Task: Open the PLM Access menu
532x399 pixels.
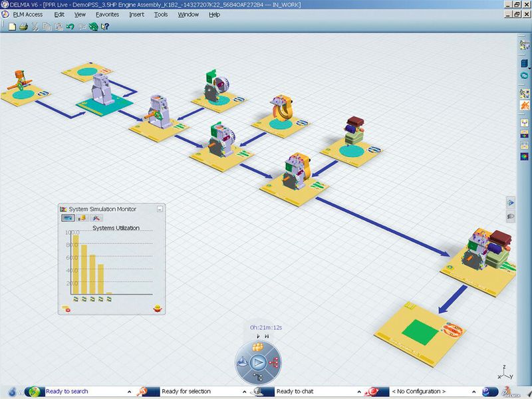Action: pyautogui.click(x=28, y=15)
